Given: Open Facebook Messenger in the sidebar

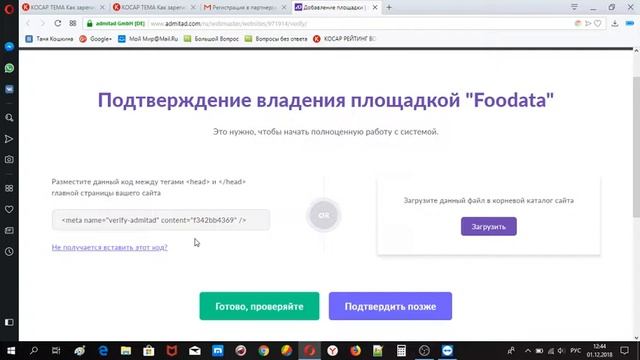Looking at the screenshot, I should click(x=9, y=47).
